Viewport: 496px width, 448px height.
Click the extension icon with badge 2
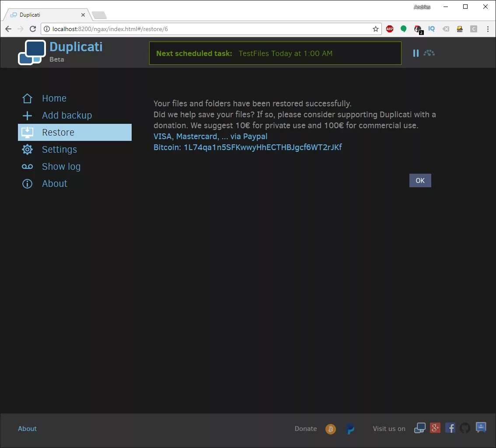(418, 29)
